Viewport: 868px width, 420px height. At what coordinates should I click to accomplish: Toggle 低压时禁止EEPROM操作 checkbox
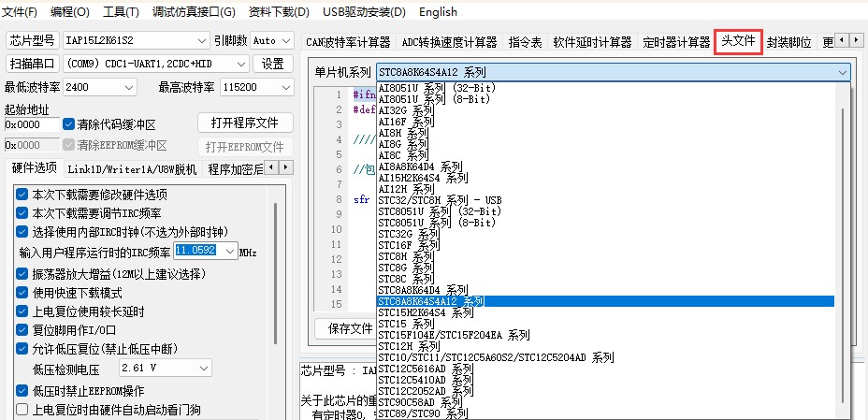22,391
